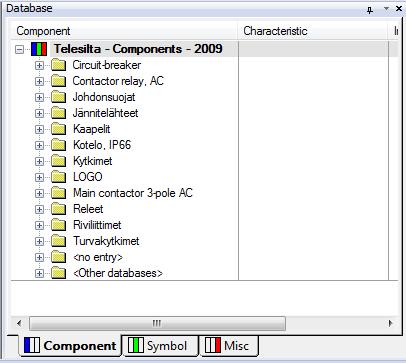Expand the Kytkimet node
This screenshot has height=363, width=406.
tap(39, 161)
